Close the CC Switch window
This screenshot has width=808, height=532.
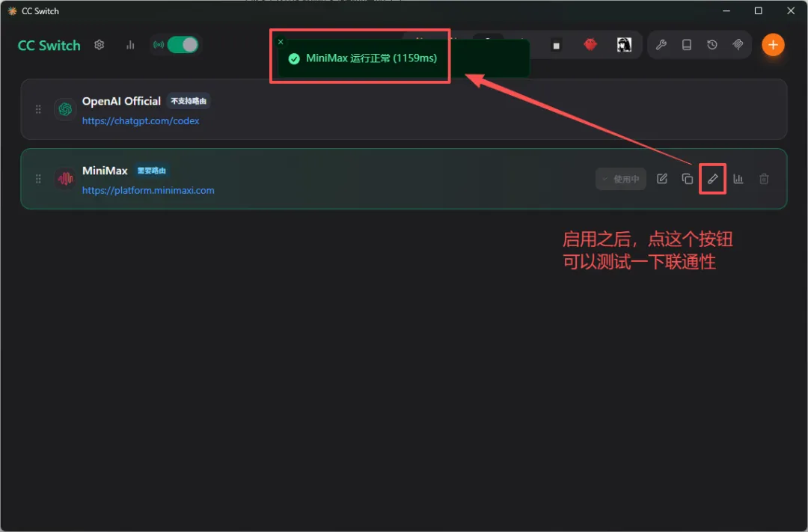791,10
